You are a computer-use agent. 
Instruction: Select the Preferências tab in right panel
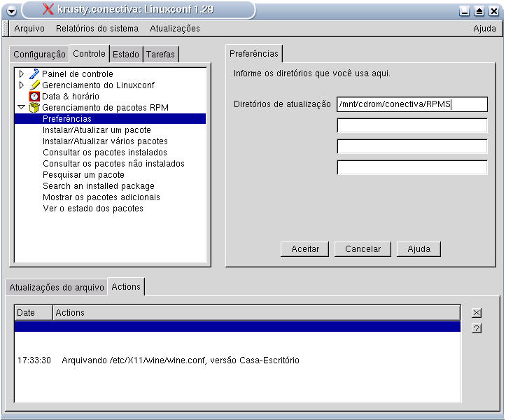tap(254, 54)
